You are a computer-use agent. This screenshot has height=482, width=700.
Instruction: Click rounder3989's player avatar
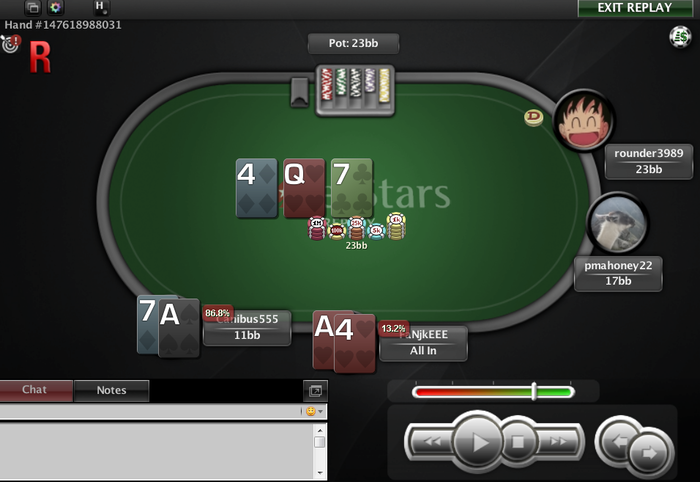pos(583,120)
